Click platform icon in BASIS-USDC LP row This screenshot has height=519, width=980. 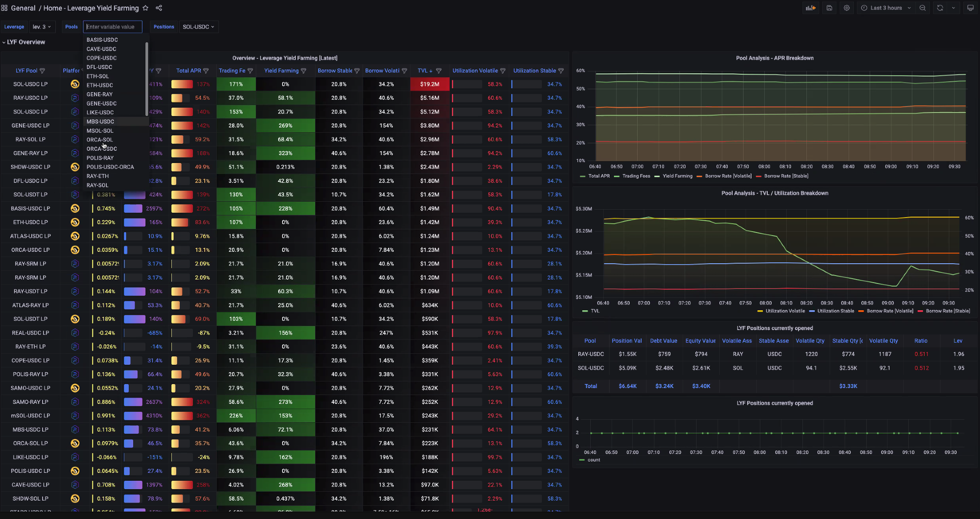click(75, 208)
